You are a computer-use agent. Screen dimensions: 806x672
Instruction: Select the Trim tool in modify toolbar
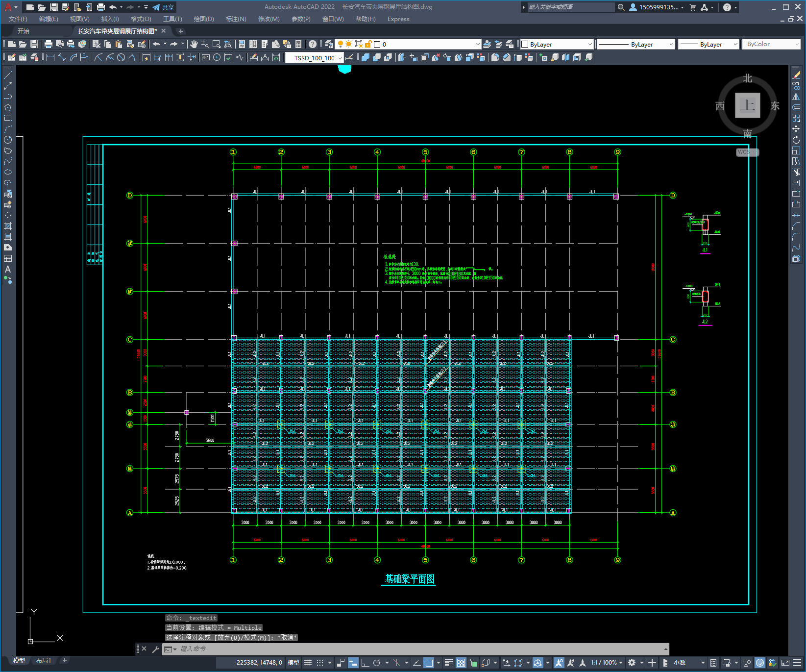pyautogui.click(x=796, y=172)
